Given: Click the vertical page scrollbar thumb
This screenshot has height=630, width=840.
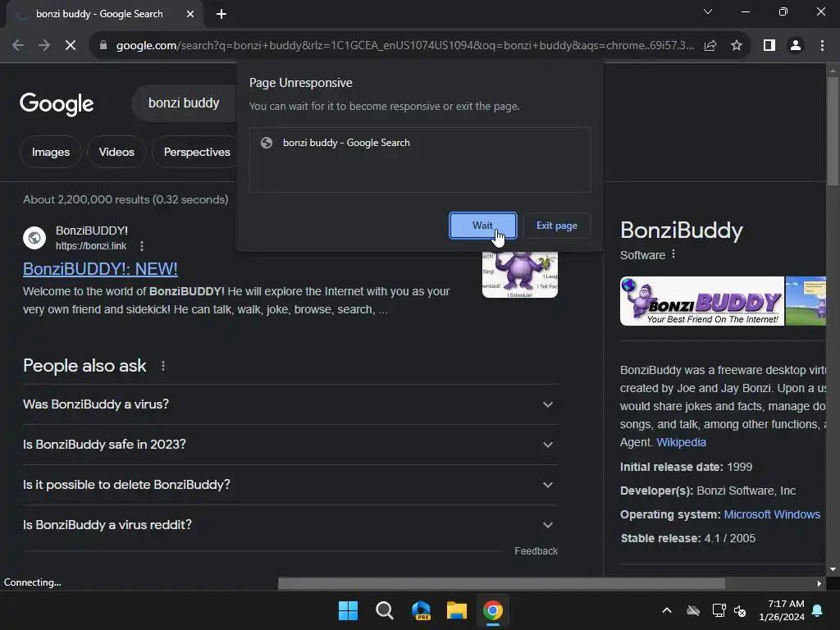Looking at the screenshot, I should [x=833, y=131].
